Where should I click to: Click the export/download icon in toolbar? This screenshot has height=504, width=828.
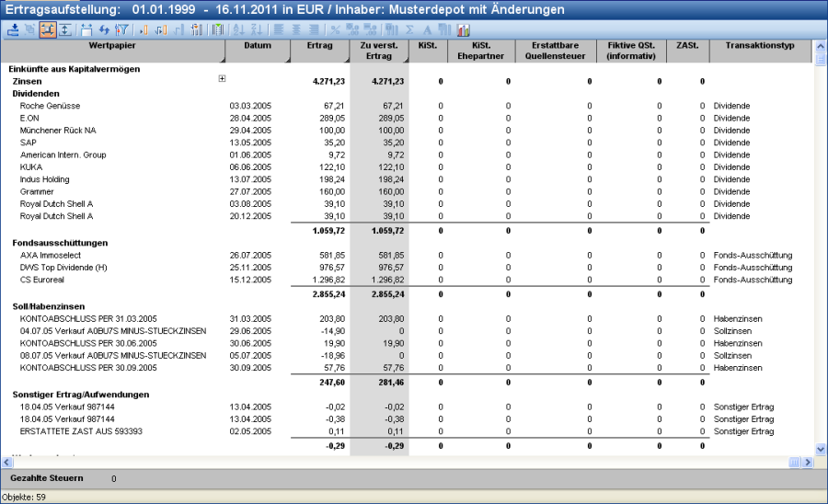[13, 30]
